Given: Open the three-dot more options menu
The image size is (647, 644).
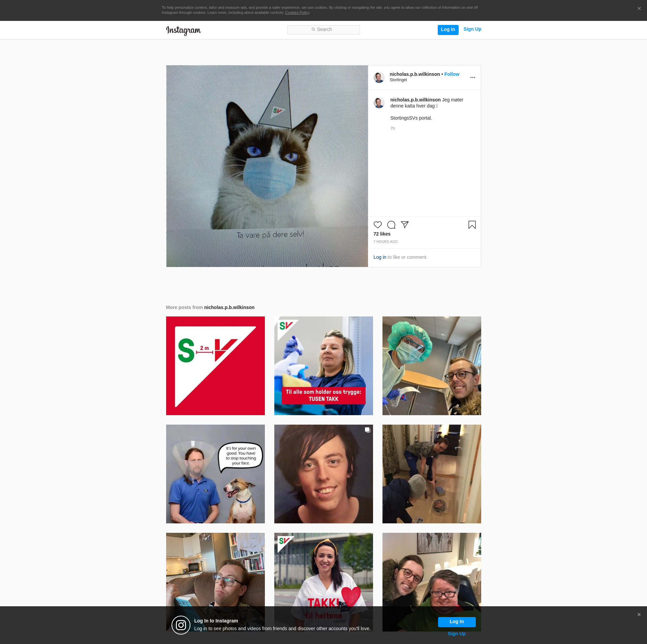Looking at the screenshot, I should (472, 78).
